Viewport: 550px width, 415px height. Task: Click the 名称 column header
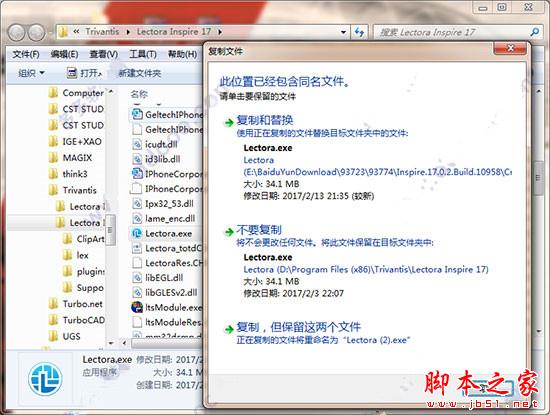(x=139, y=94)
